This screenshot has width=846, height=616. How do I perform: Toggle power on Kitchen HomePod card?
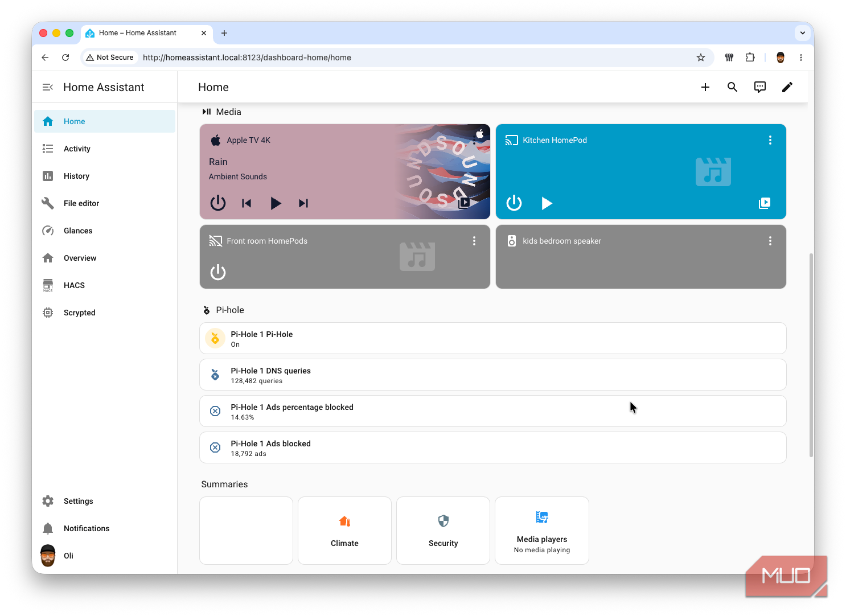point(514,203)
